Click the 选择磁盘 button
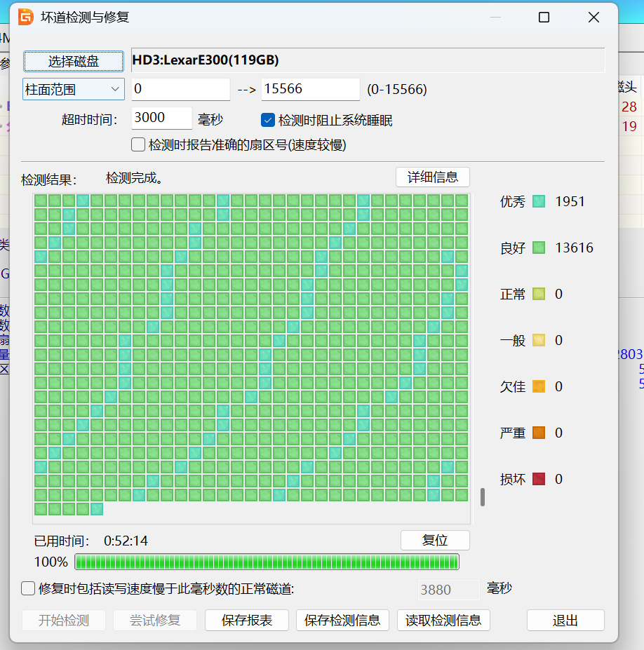This screenshot has width=644, height=650. click(73, 61)
